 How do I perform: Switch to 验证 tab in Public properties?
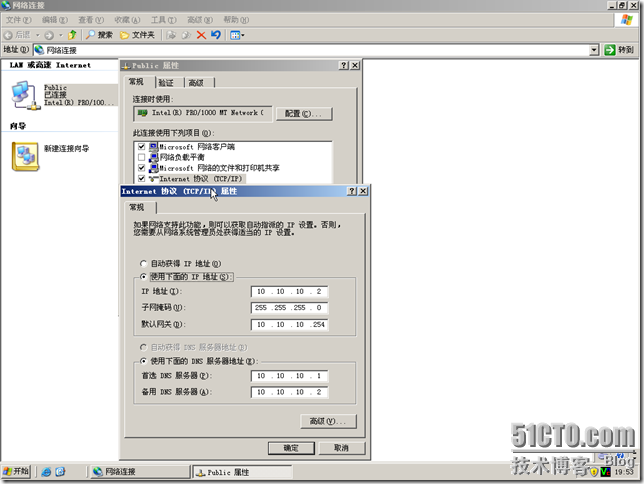[x=166, y=83]
